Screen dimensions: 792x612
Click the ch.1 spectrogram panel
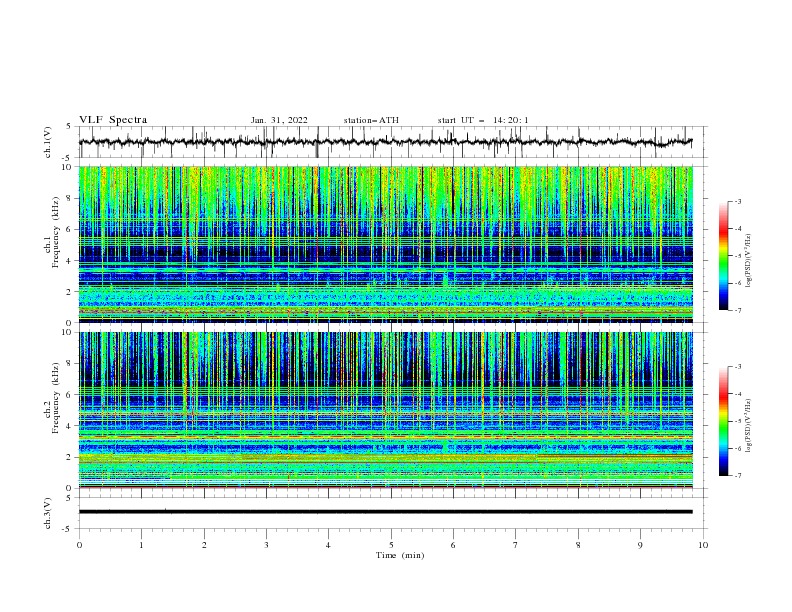click(386, 244)
